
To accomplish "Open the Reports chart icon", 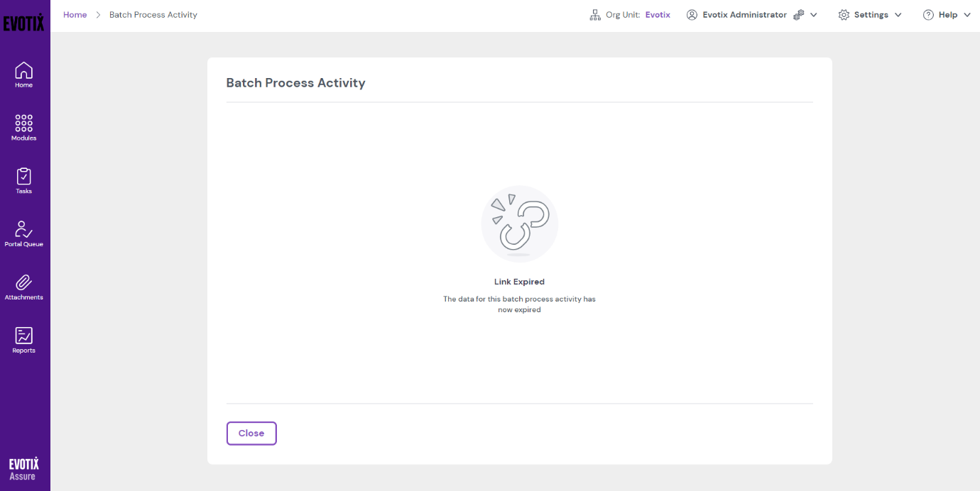I will [x=23, y=336].
